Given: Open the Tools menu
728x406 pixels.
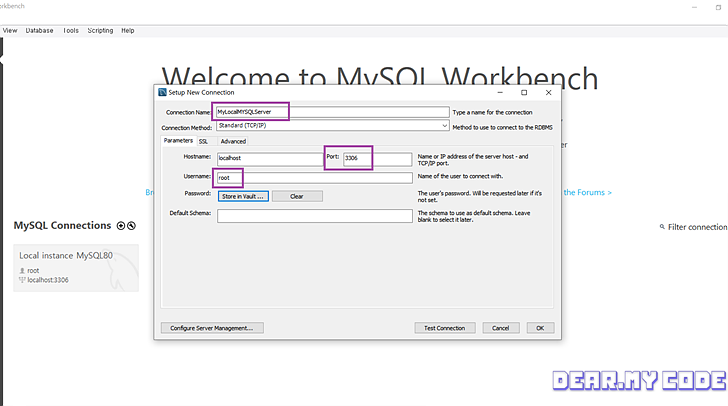Looking at the screenshot, I should [71, 31].
